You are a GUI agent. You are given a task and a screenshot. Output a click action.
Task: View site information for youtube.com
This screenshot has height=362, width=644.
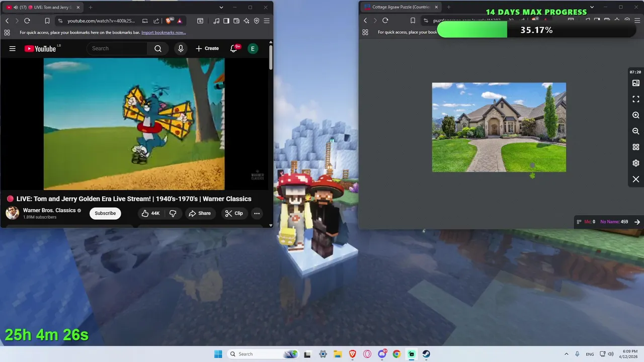point(60,21)
